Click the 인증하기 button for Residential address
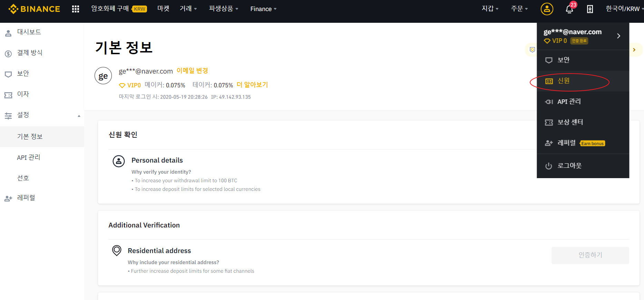 click(590, 255)
